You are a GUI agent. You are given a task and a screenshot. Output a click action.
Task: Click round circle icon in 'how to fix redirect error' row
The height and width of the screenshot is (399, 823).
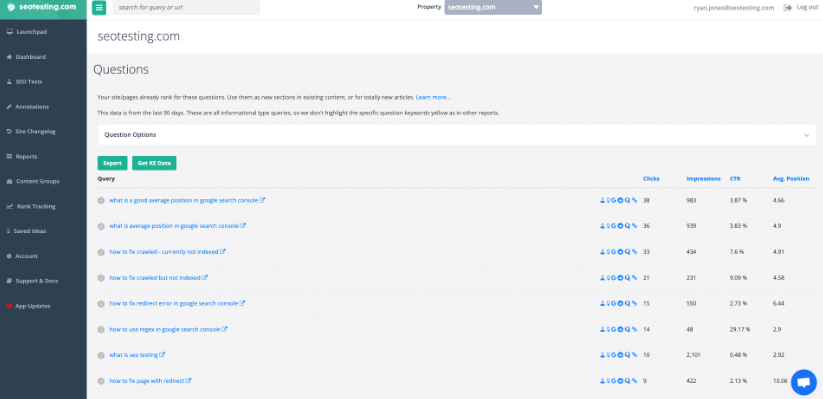620,303
